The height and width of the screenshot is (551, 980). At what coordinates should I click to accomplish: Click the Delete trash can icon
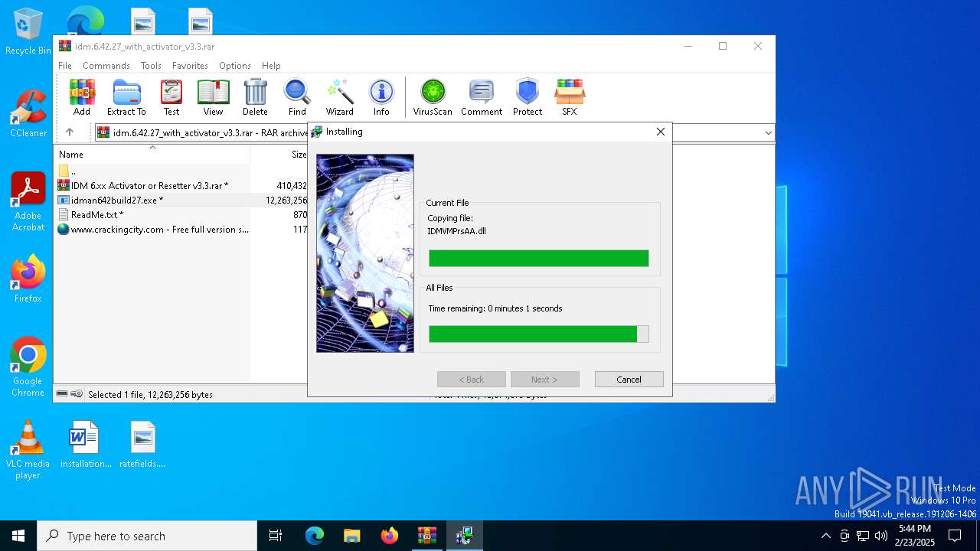tap(255, 97)
